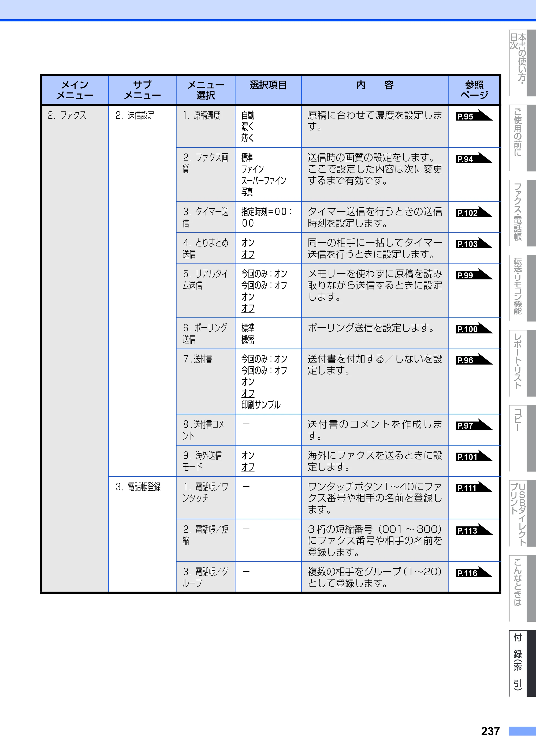Select the 6. ポーリング送信 menu entry
Image resolution: width=536 pixels, height=756 pixels.
(205, 333)
